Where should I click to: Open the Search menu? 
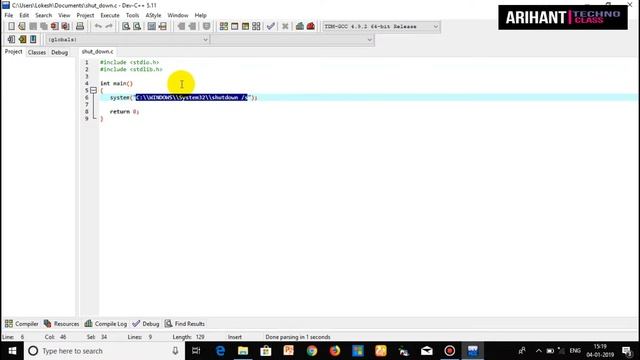point(43,15)
